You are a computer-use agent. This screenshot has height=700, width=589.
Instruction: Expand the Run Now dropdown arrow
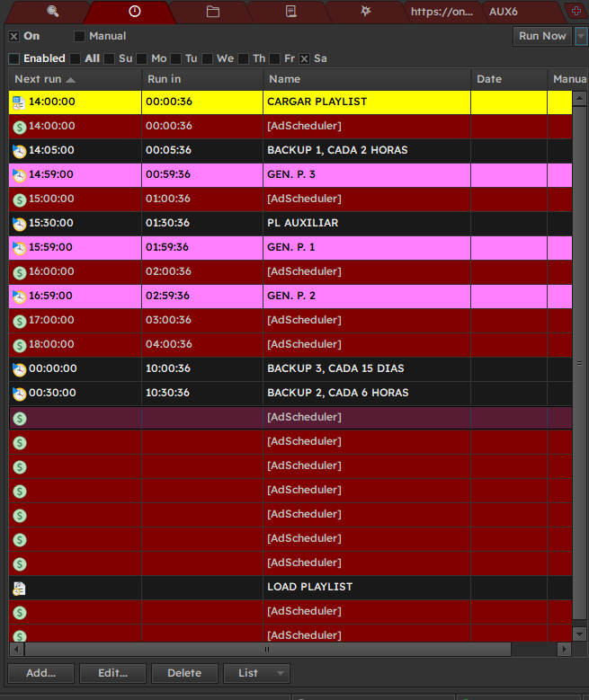click(x=580, y=36)
